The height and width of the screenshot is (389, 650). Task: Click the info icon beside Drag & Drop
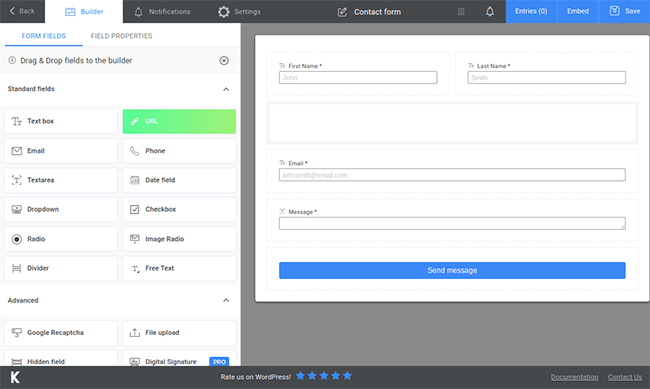pyautogui.click(x=12, y=60)
